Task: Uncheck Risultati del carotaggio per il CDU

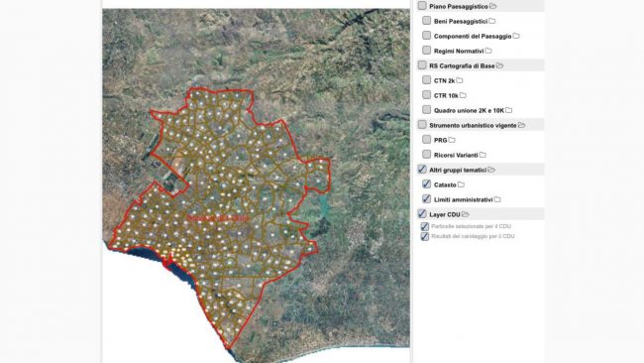Action: pyautogui.click(x=425, y=236)
